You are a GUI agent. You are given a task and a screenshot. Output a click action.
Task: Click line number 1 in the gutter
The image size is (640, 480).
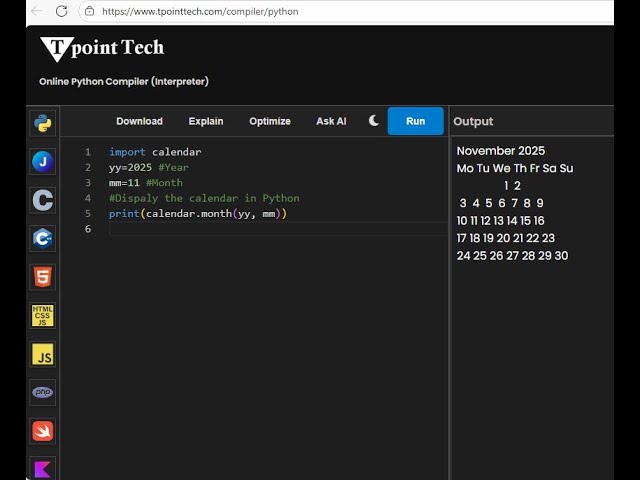pyautogui.click(x=88, y=152)
